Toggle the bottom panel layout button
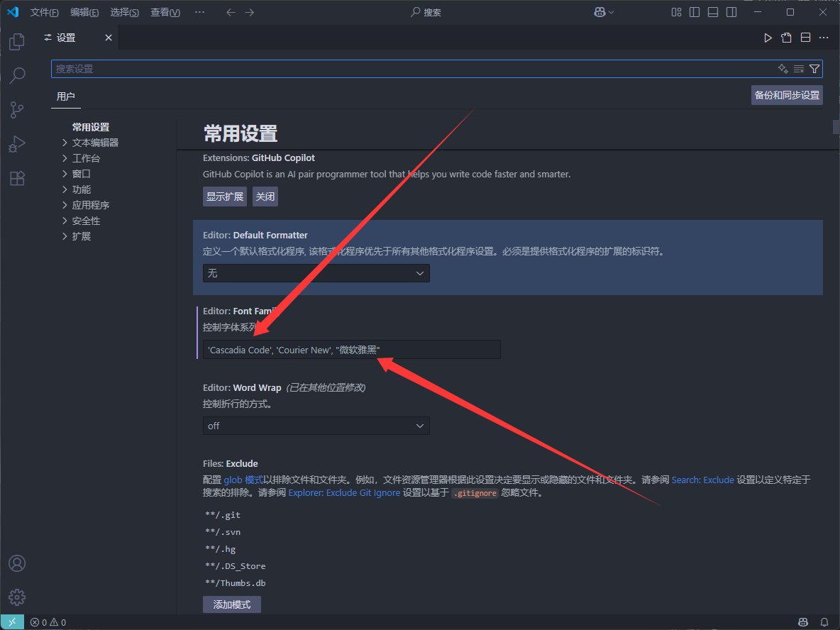This screenshot has width=840, height=630. (x=713, y=13)
